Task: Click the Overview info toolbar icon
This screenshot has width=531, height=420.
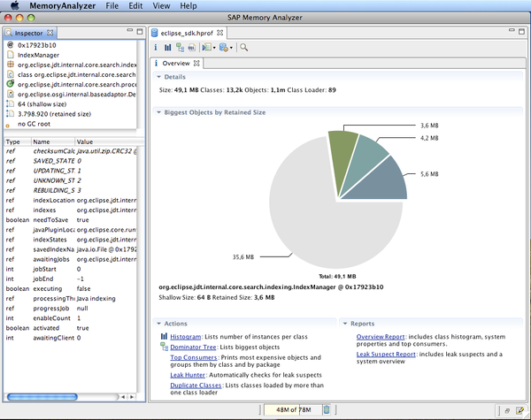Action: pyautogui.click(x=158, y=47)
